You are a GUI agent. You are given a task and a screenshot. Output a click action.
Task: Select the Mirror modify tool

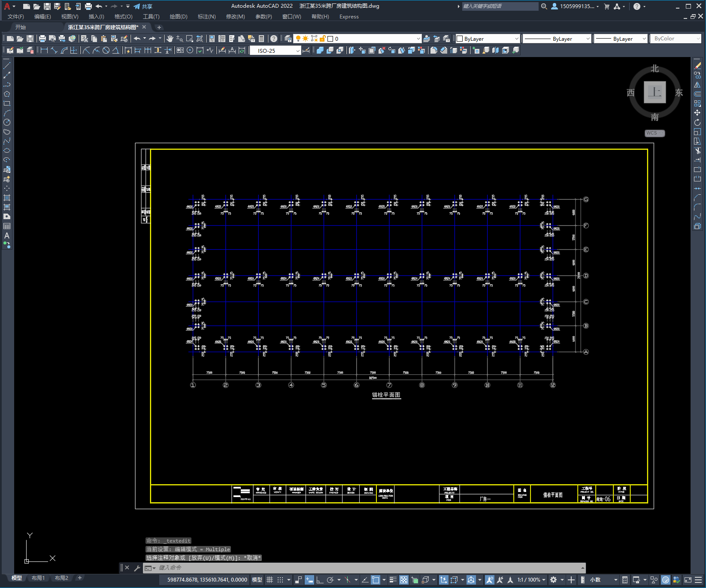pyautogui.click(x=697, y=84)
